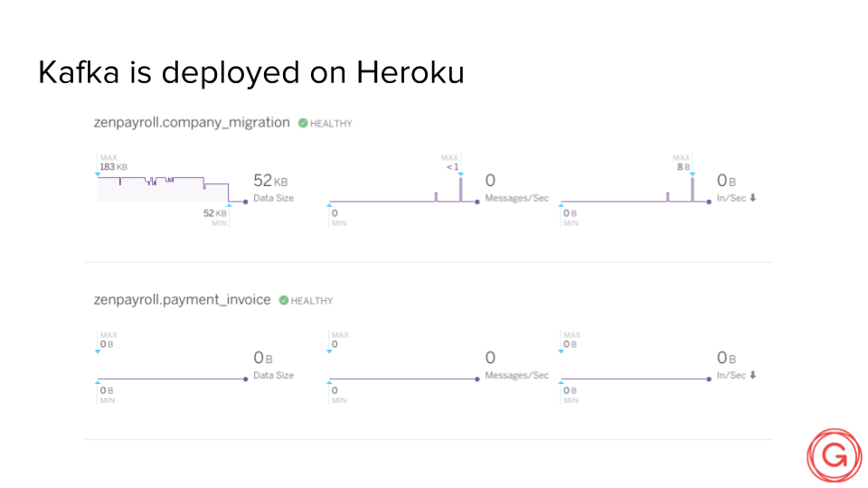This screenshot has width=868, height=488.
Task: Click the 52 KB Data Size value
Action: click(270, 181)
